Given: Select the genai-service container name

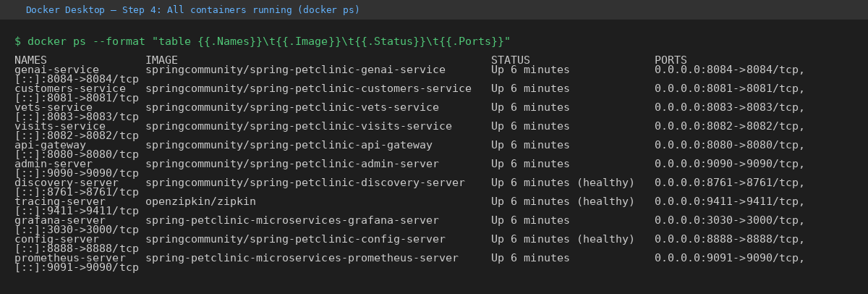Looking at the screenshot, I should pos(56,70).
